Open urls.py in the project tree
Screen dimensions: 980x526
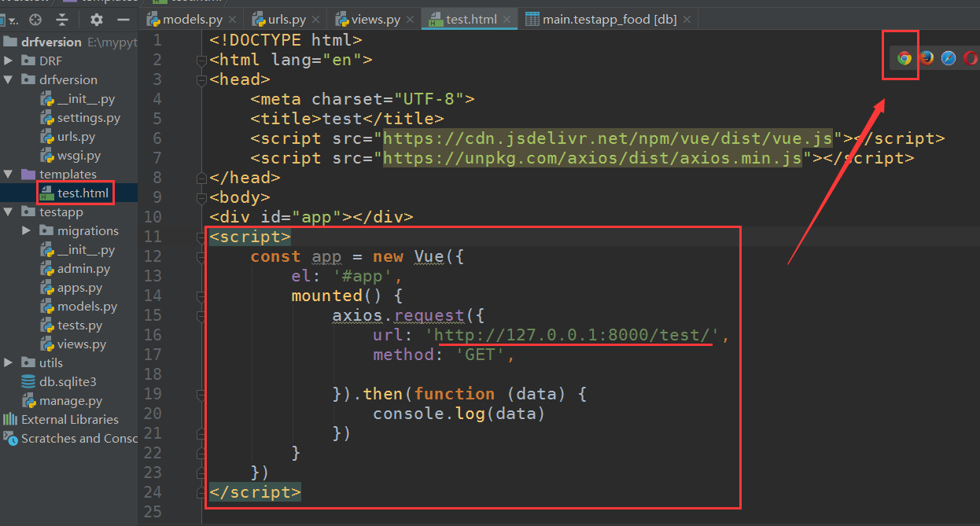[x=76, y=136]
